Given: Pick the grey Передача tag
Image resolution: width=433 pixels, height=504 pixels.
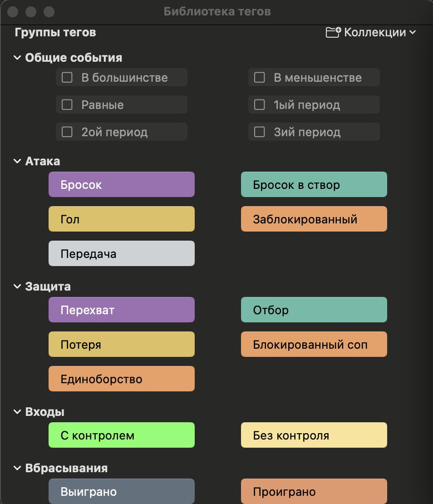Looking at the screenshot, I should tap(122, 253).
